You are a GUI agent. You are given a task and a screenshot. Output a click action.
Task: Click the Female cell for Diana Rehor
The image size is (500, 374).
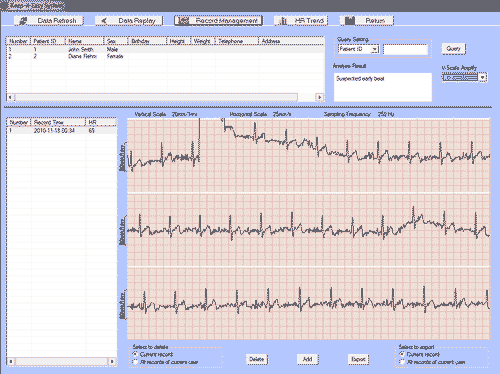point(115,56)
